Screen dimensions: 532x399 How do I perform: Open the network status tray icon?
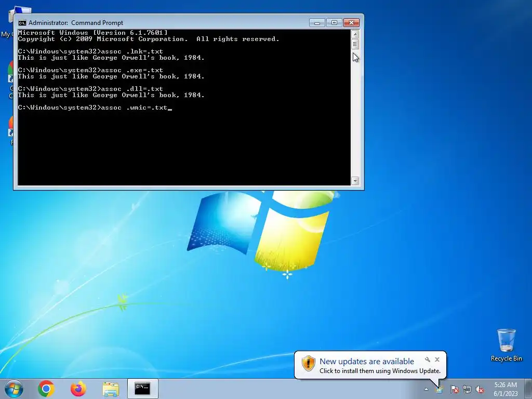pyautogui.click(x=467, y=390)
